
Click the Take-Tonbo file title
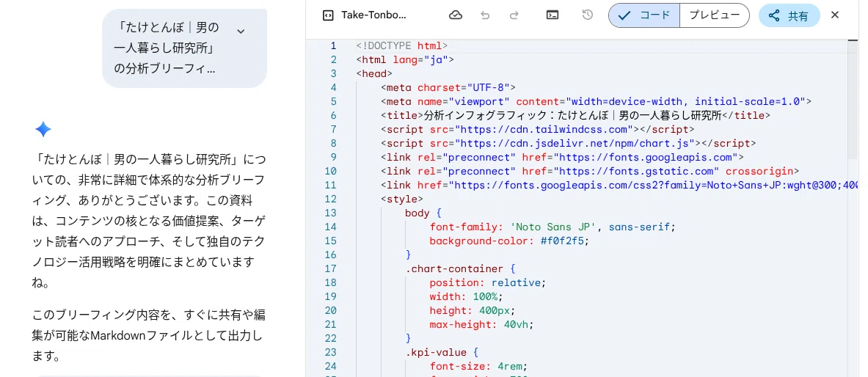373,15
